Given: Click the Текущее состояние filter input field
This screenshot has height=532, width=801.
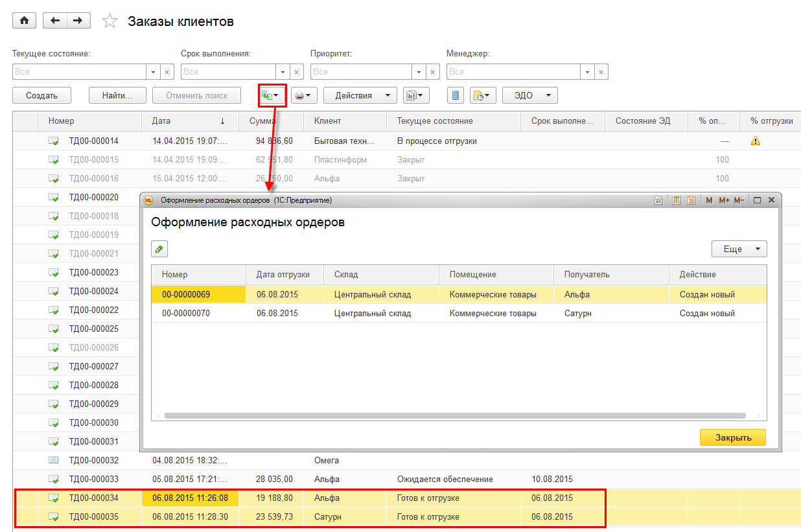Looking at the screenshot, I should click(80, 71).
